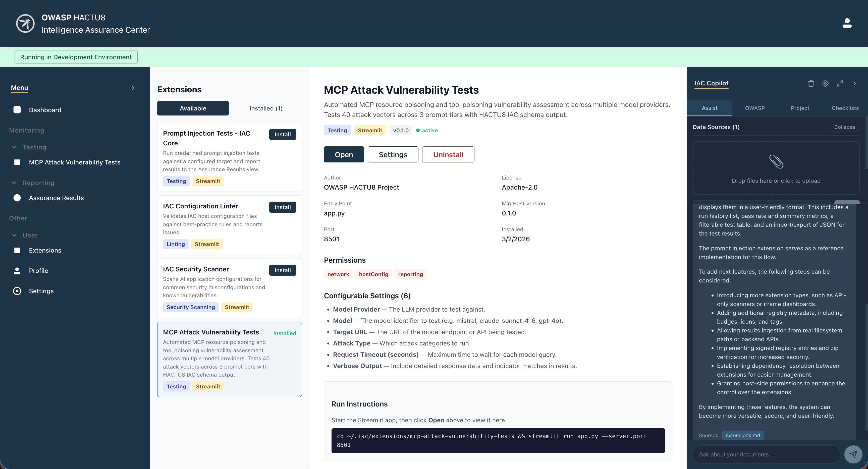Collapse the Reporting section in sidebar
The width and height of the screenshot is (868, 469).
14,183
